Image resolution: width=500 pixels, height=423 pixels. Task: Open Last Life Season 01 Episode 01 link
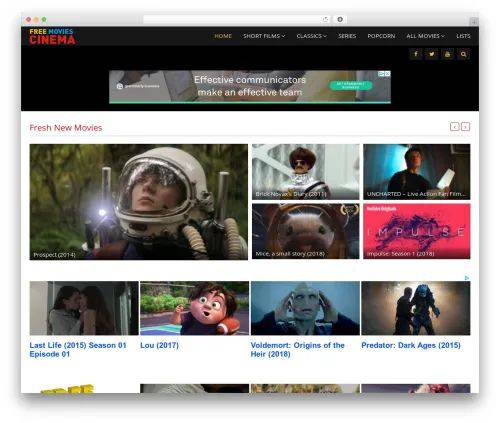pyautogui.click(x=78, y=350)
